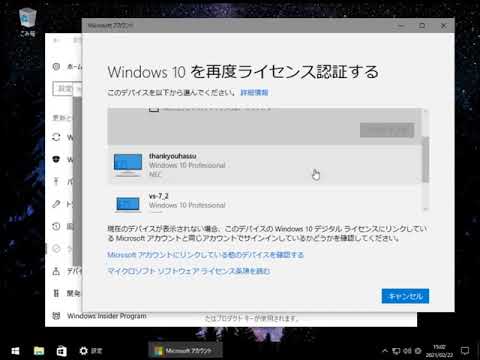Click the scrollbar down arrow in the device list
The width and height of the screenshot is (480, 360).
425,209
